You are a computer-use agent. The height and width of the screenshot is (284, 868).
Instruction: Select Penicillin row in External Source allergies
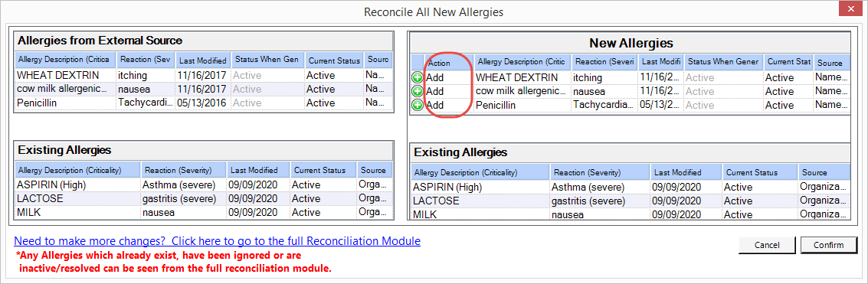(204, 103)
